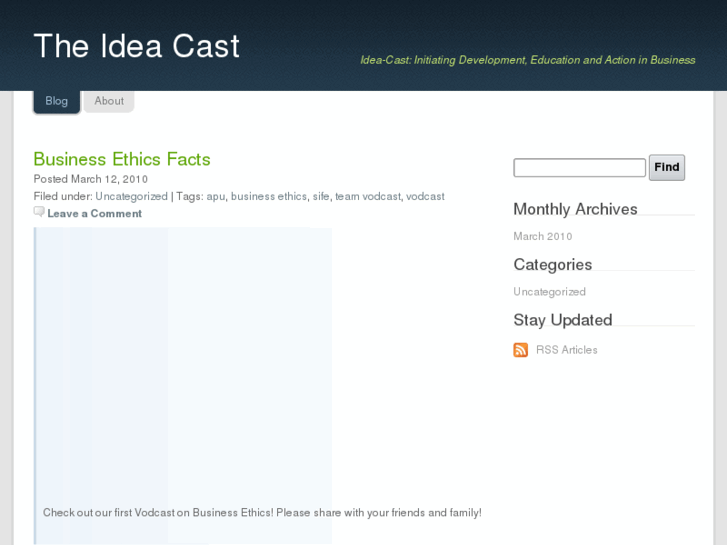Open the Business Ethics Facts post title
727x545 pixels.
click(x=122, y=159)
